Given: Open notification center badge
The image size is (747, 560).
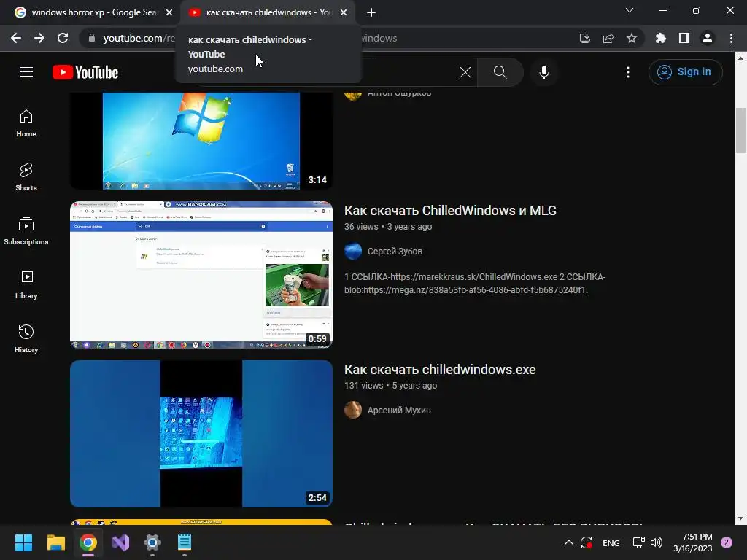Looking at the screenshot, I should (727, 542).
